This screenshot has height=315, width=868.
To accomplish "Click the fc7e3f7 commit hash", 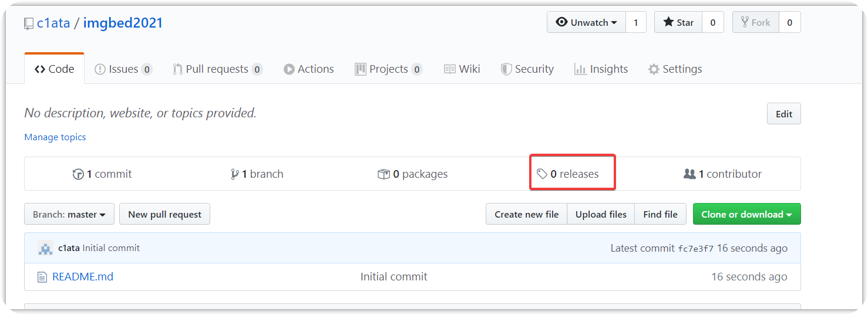I will [695, 249].
